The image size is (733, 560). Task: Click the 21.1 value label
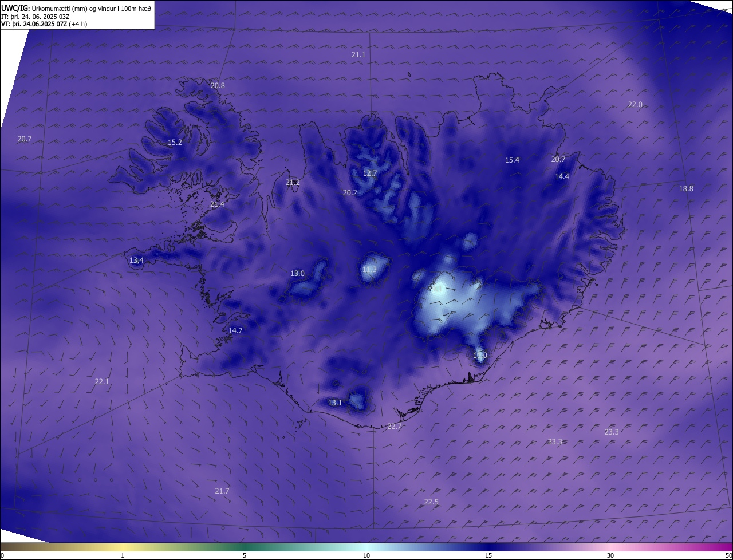[x=358, y=54]
